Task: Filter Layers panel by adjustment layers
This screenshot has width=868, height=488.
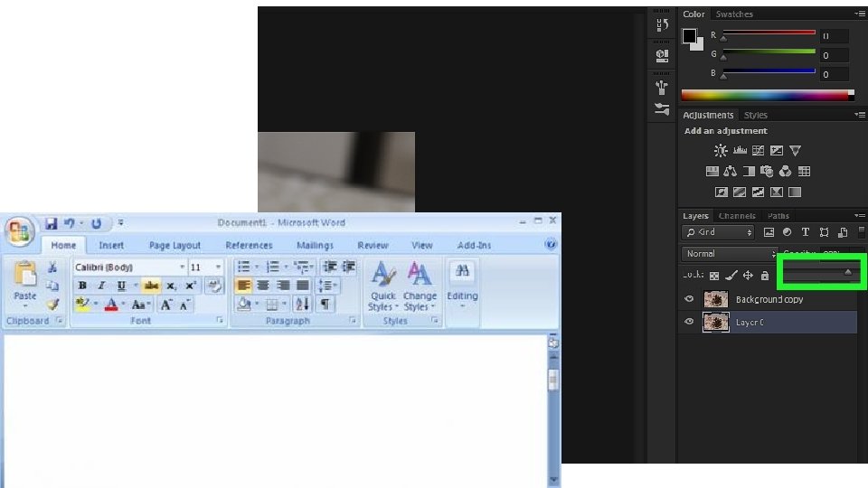Action: [787, 232]
